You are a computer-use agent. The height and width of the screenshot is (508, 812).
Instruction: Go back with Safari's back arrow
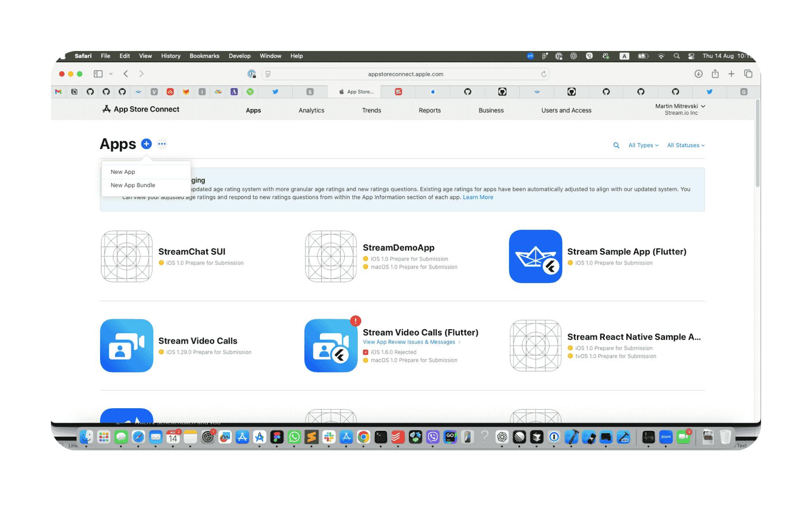click(126, 74)
